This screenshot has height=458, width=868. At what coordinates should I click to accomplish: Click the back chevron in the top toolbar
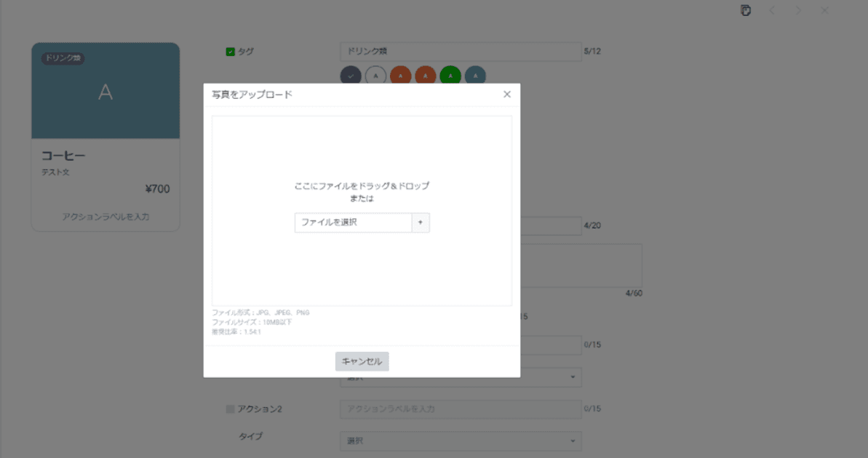[x=771, y=10]
